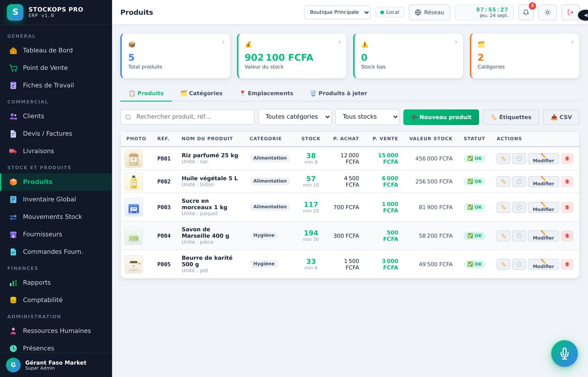The width and height of the screenshot is (588, 377).
Task: Expand the Tous stocks filter
Action: pyautogui.click(x=367, y=117)
